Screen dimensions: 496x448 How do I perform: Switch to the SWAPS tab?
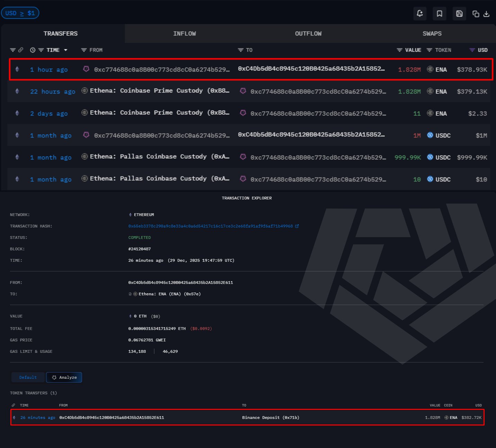432,34
